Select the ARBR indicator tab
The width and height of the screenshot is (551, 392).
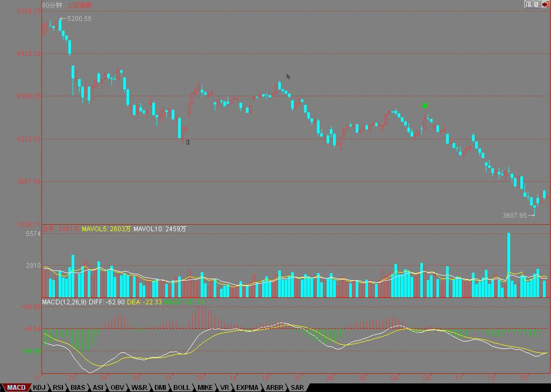click(274, 388)
